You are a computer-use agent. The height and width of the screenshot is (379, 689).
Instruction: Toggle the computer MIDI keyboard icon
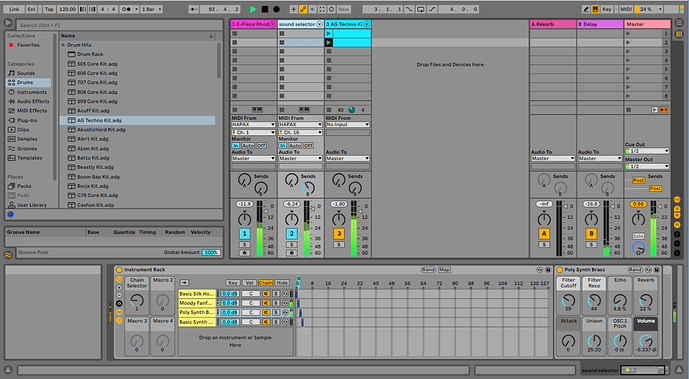[x=595, y=9]
